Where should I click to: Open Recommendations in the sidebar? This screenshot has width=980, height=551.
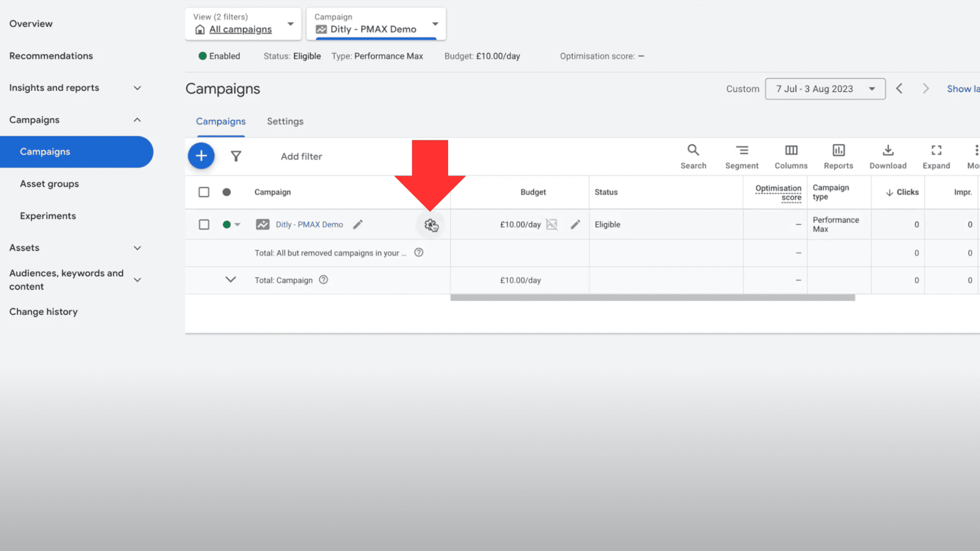pyautogui.click(x=51, y=56)
